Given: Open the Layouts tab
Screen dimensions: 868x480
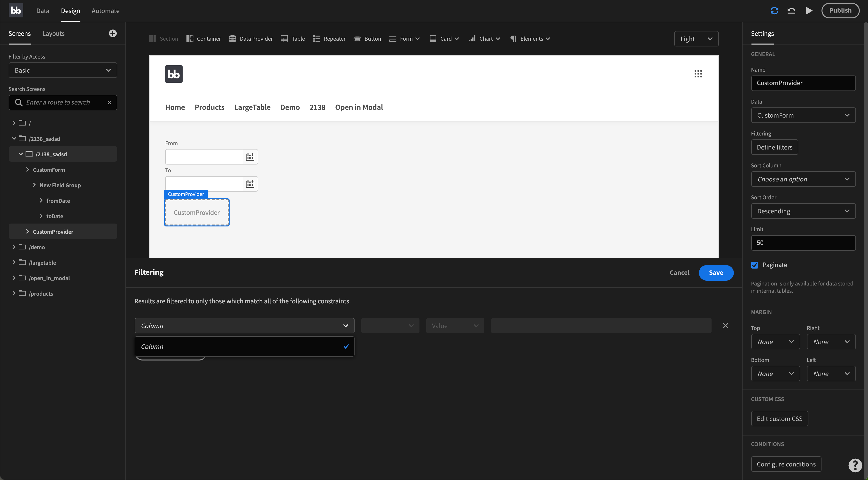Looking at the screenshot, I should pyautogui.click(x=53, y=33).
